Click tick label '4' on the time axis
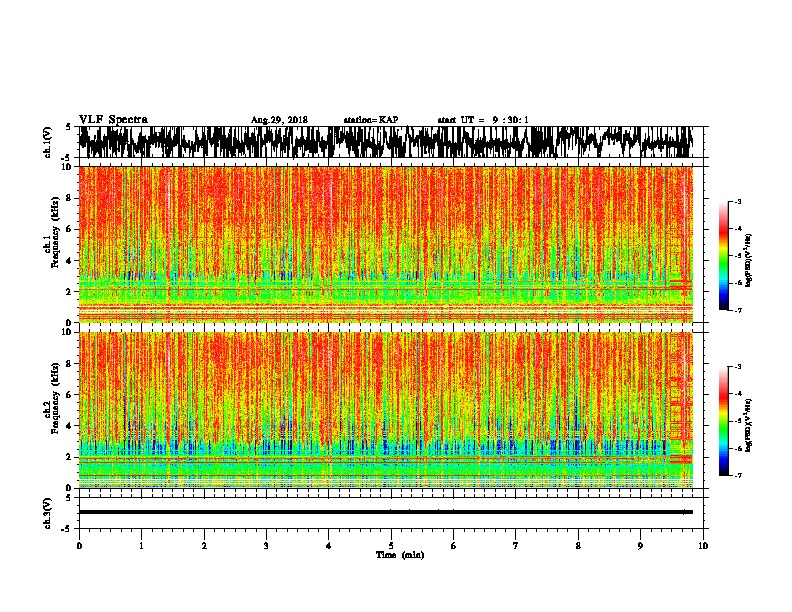 coord(329,546)
